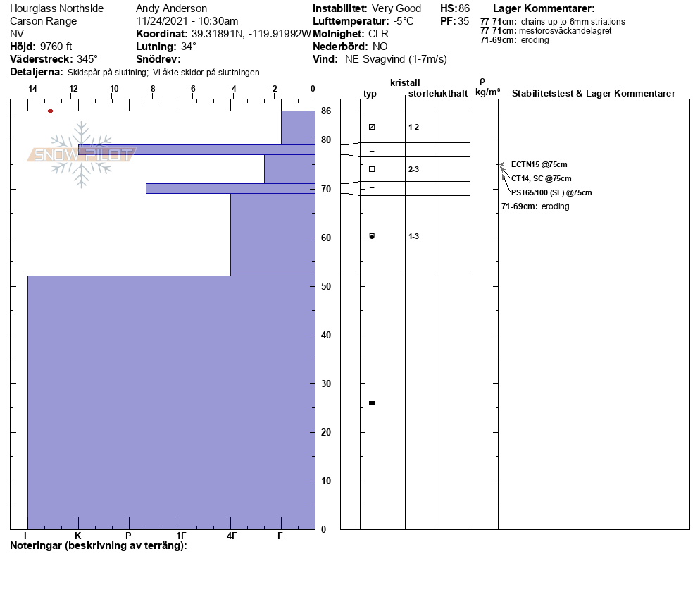Click the Instabilitet value Very Good
Screen dimensions: 700x592
pyautogui.click(x=396, y=8)
